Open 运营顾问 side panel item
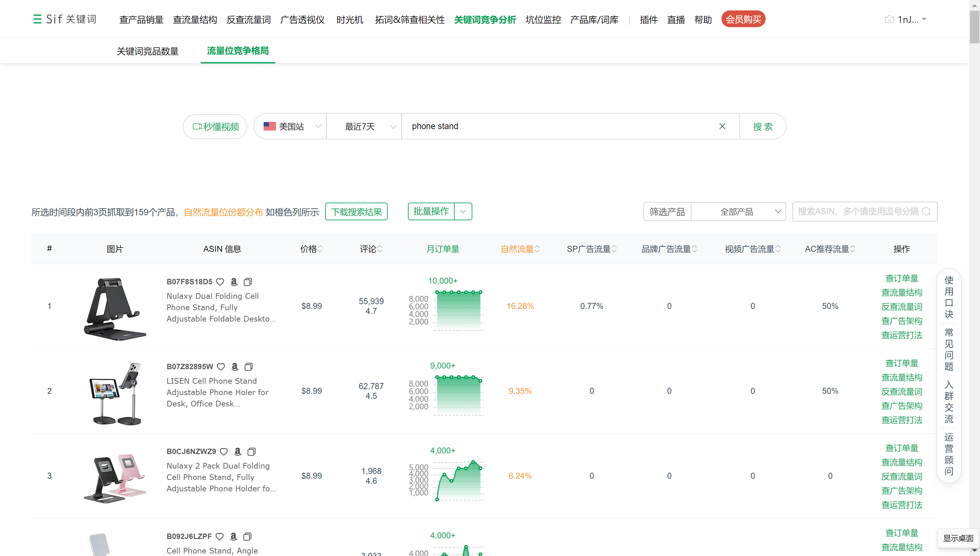The width and height of the screenshot is (980, 556). (949, 454)
